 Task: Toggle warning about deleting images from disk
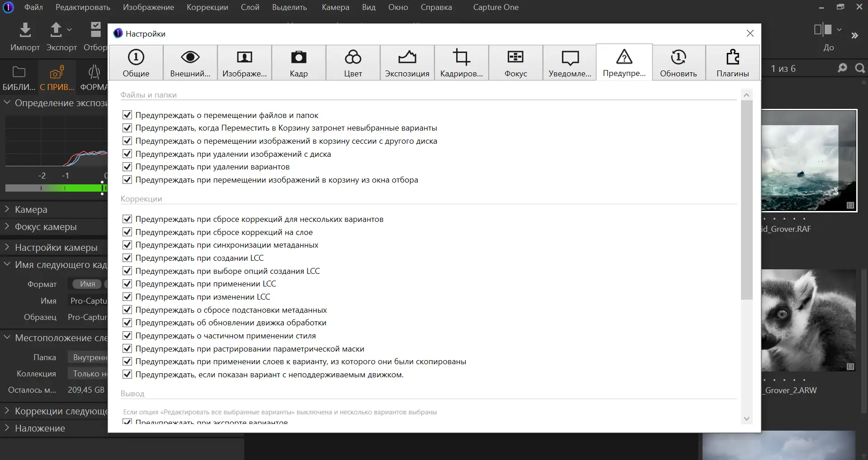tap(127, 154)
